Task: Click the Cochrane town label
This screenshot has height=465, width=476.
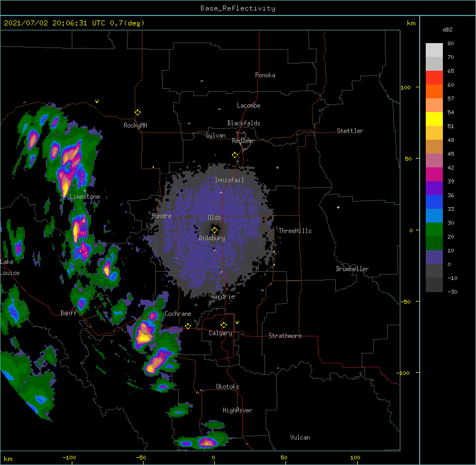Action: point(178,314)
